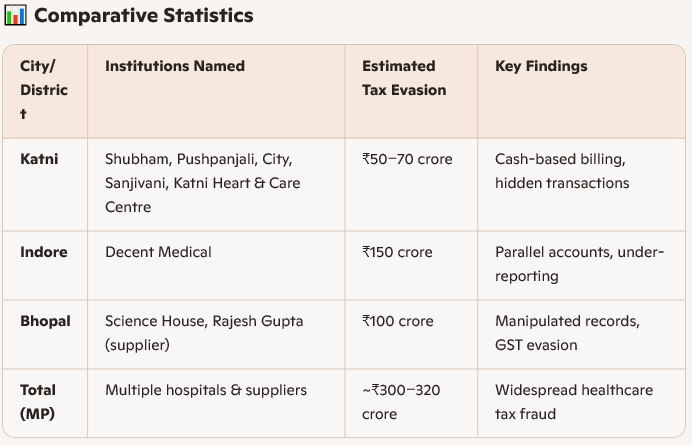Click the bar chart icon beside Comparative Statistics
This screenshot has width=692, height=445.
(15, 17)
